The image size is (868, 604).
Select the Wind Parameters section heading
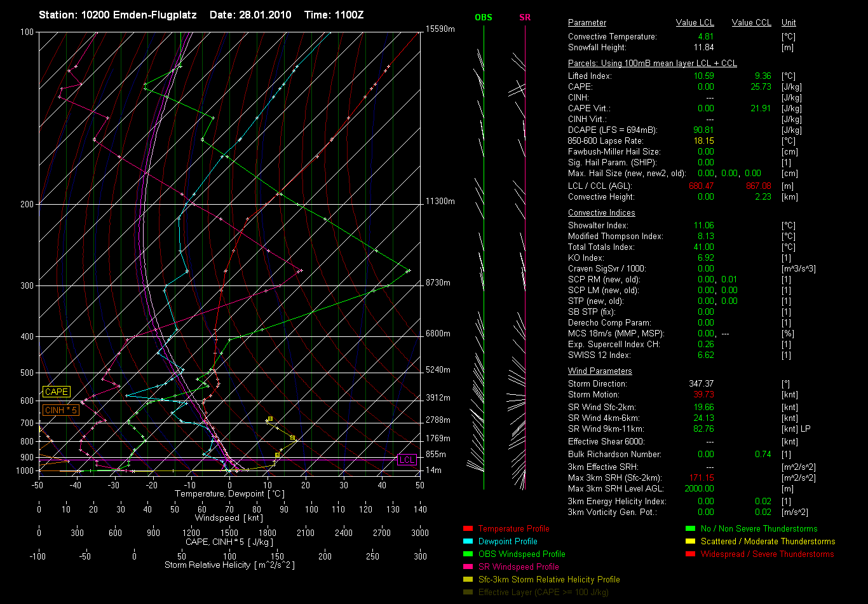point(600,371)
